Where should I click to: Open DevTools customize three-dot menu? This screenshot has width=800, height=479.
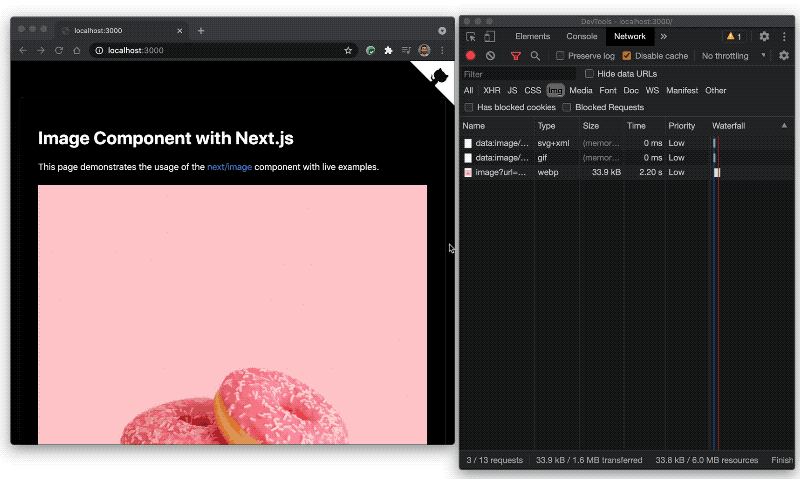[x=784, y=36]
